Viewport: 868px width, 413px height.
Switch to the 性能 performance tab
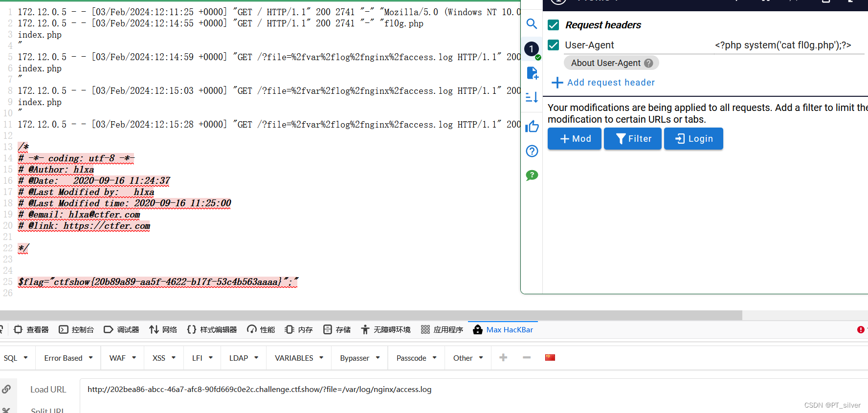(261, 330)
